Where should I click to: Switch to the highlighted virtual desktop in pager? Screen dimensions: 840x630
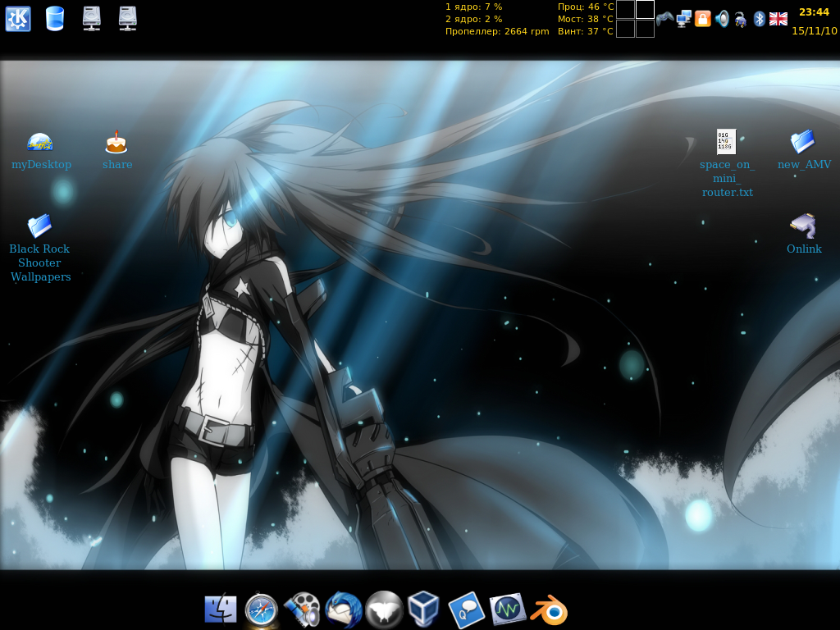(x=645, y=10)
